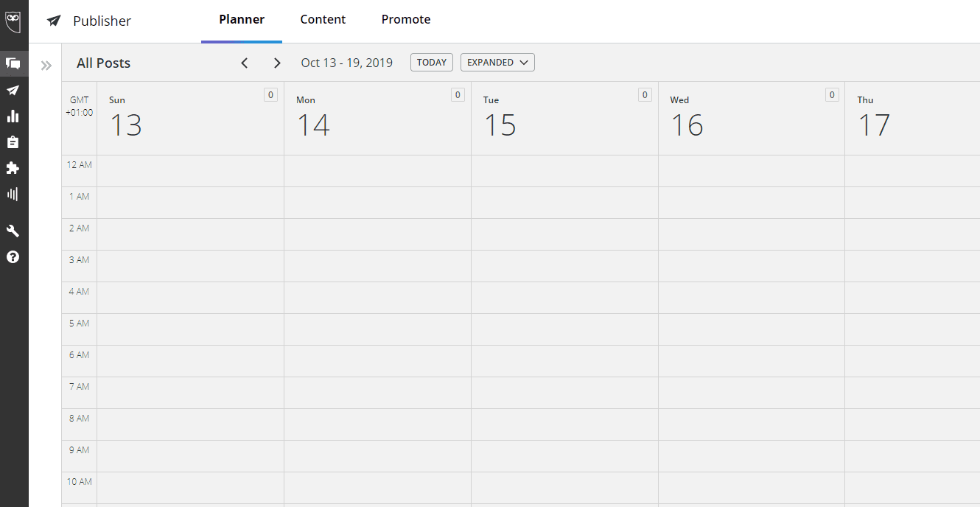Click the Wednesday 16 post count badge
The height and width of the screenshot is (507, 980).
point(833,94)
